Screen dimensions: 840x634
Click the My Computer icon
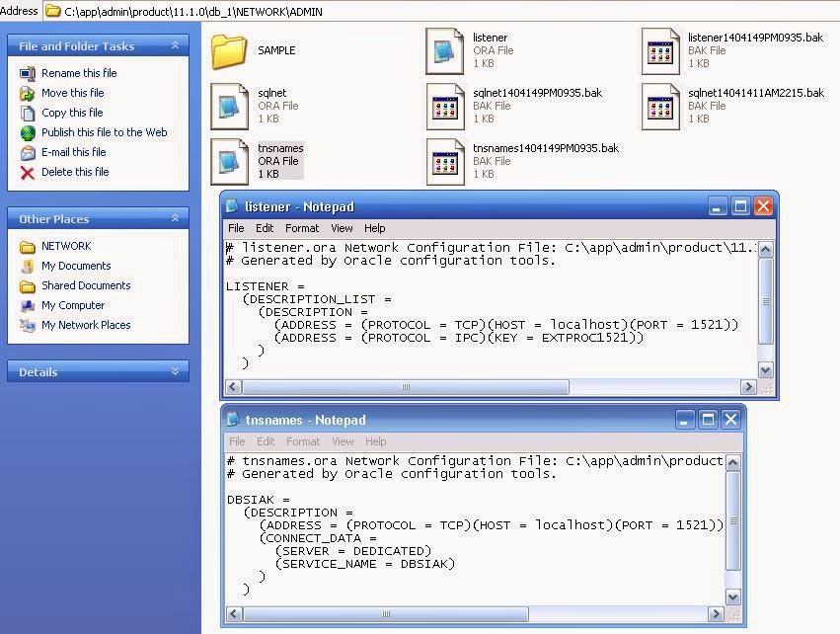[x=28, y=306]
